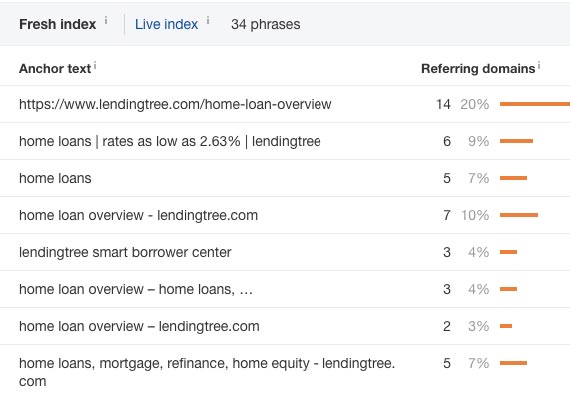570x398 pixels.
Task: Open the truncated 'home loan overview – home loans, …' anchor
Action: click(136, 289)
